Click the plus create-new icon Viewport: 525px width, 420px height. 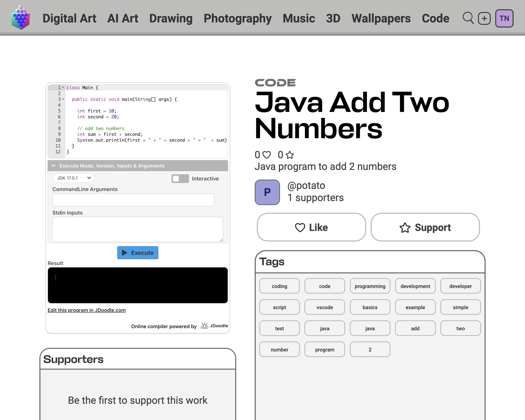click(484, 18)
